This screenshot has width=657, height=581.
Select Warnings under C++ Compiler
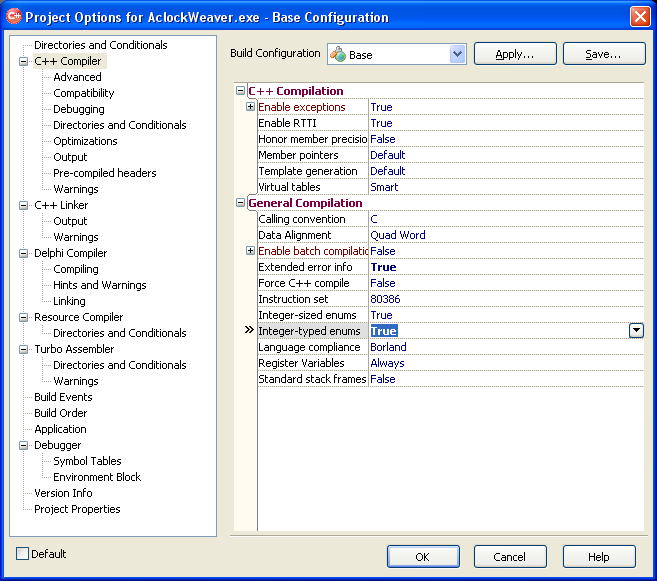click(x=76, y=189)
